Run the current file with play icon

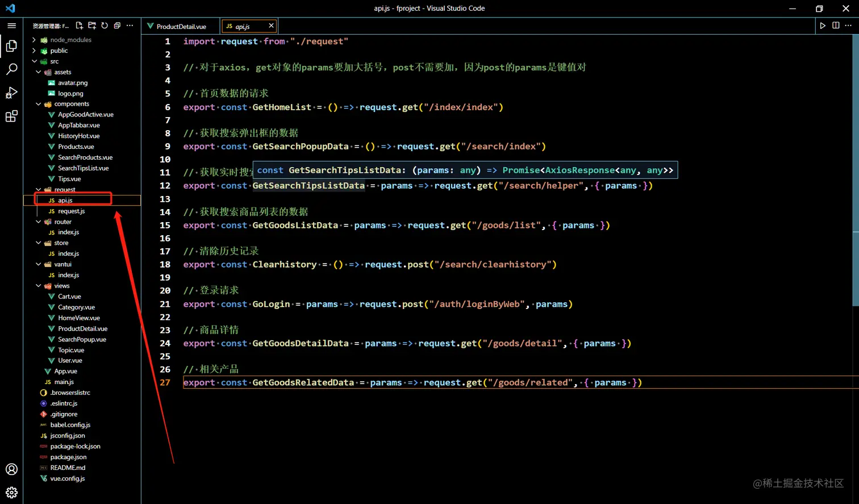[822, 26]
